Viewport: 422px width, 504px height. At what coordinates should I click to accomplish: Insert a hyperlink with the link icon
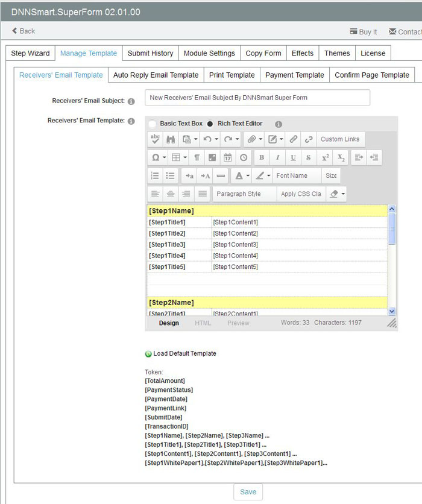[x=293, y=139]
